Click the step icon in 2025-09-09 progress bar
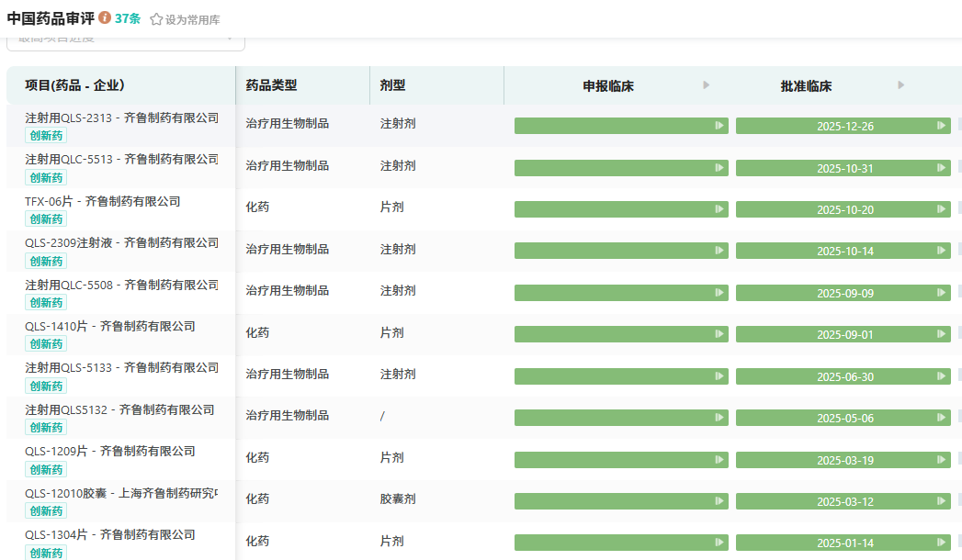The height and width of the screenshot is (560, 962). [941, 293]
